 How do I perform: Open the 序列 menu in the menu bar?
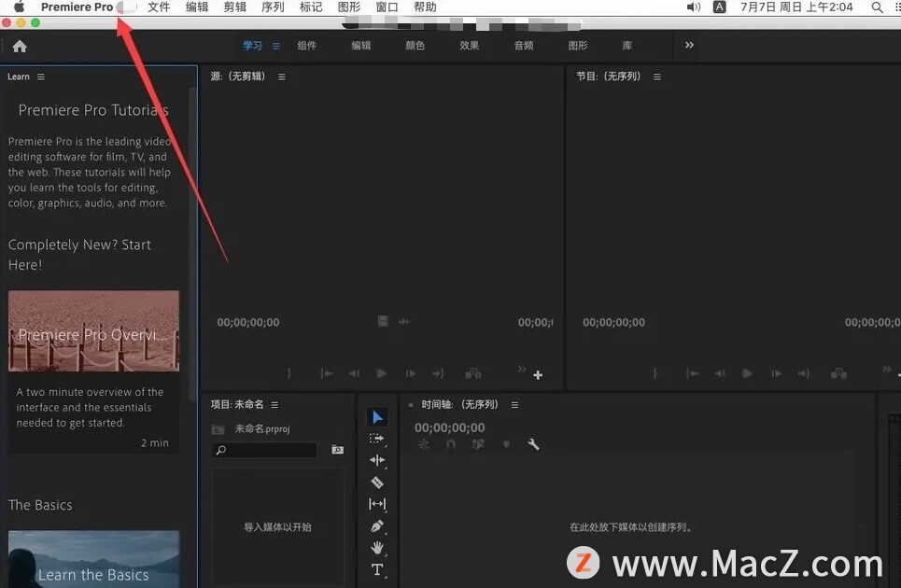click(273, 7)
